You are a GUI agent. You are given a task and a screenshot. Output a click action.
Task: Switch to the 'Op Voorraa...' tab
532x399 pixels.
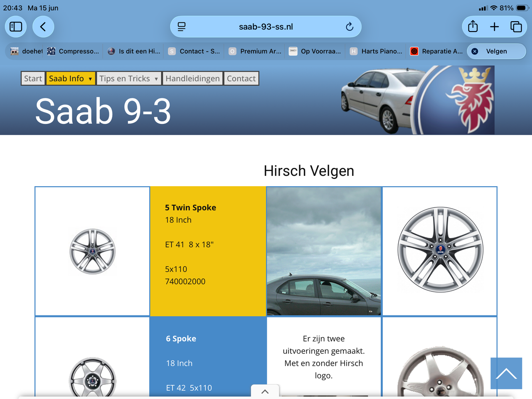pos(315,51)
